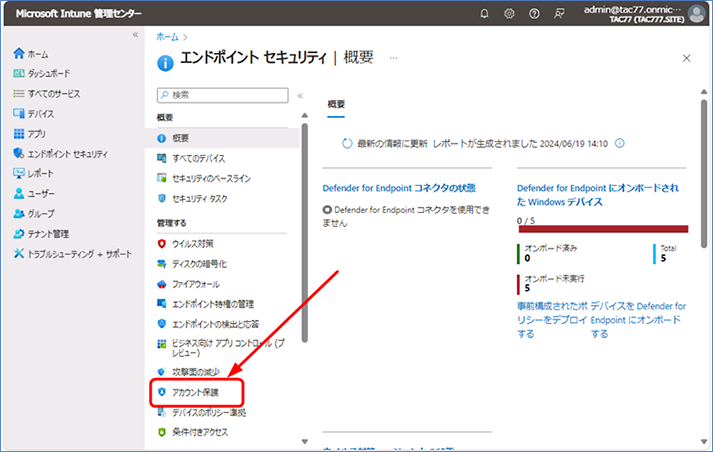Click the グループ people icon
This screenshot has height=452, width=713.
pyautogui.click(x=19, y=213)
